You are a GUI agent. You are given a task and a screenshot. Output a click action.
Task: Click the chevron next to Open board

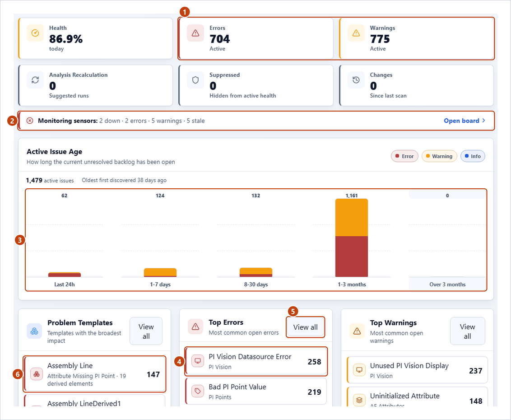pyautogui.click(x=483, y=121)
